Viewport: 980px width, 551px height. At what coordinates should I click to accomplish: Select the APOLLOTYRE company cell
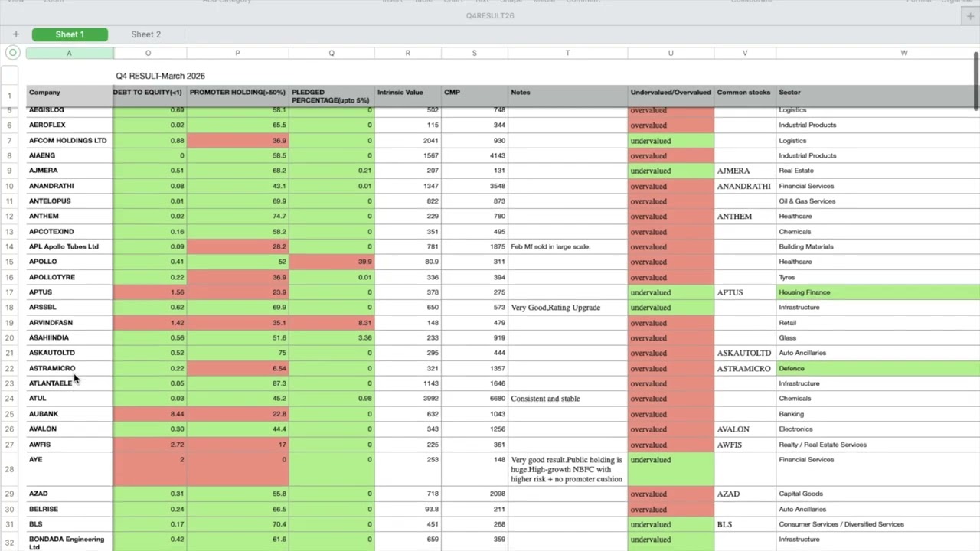[69, 277]
